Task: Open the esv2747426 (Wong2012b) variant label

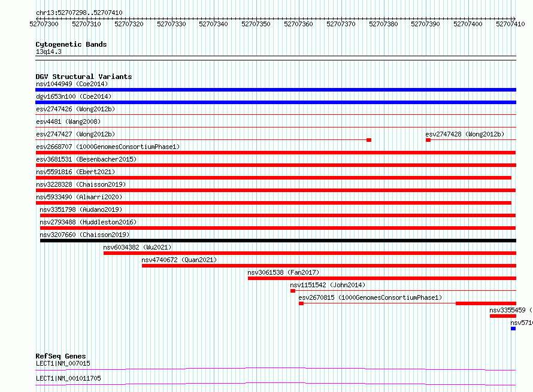Action: click(75, 109)
